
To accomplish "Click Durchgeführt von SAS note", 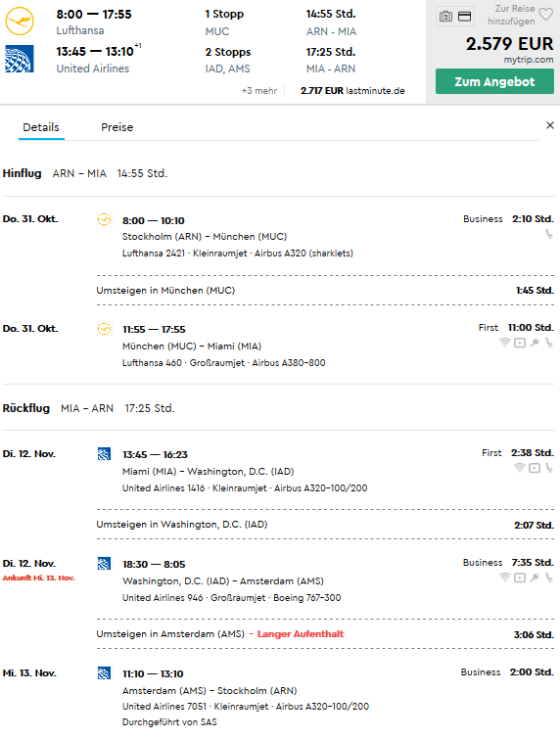I will tap(169, 722).
